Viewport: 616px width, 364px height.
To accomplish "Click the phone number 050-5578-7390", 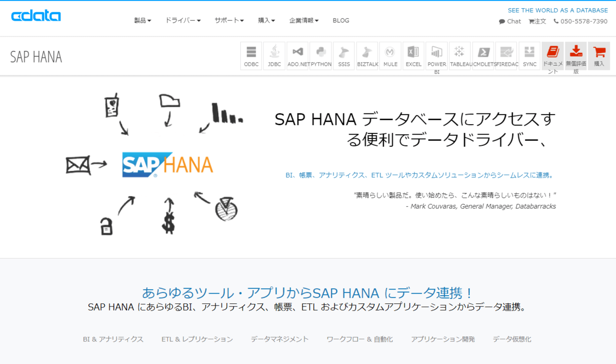I will tap(581, 22).
